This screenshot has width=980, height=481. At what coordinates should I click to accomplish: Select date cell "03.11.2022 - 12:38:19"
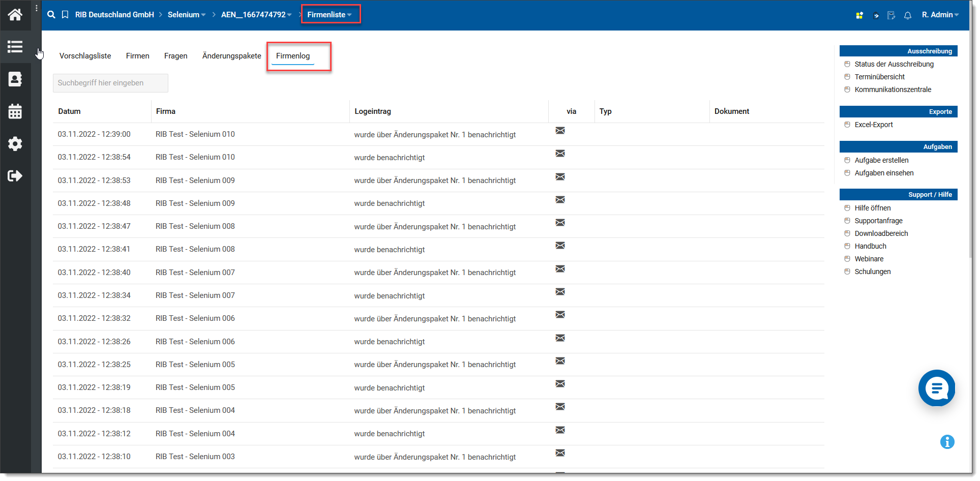click(94, 387)
